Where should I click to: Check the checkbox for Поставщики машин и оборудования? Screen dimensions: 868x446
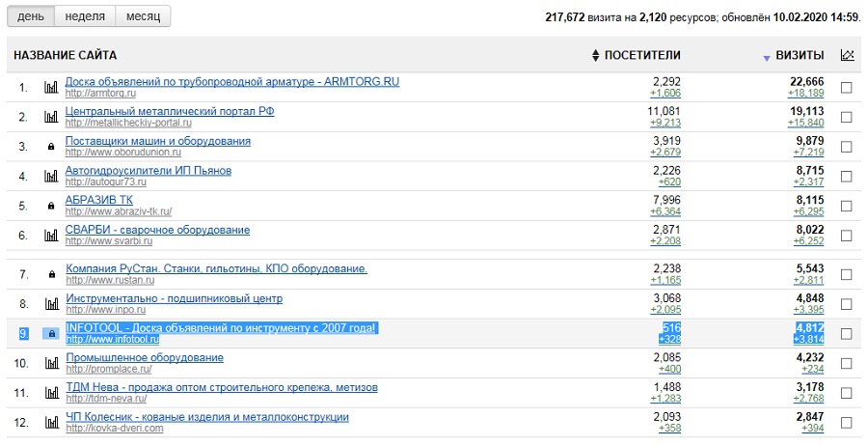847,147
